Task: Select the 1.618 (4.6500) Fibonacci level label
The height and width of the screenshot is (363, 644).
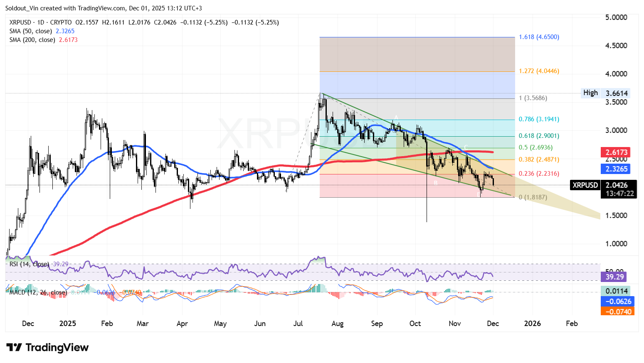Action: click(538, 37)
